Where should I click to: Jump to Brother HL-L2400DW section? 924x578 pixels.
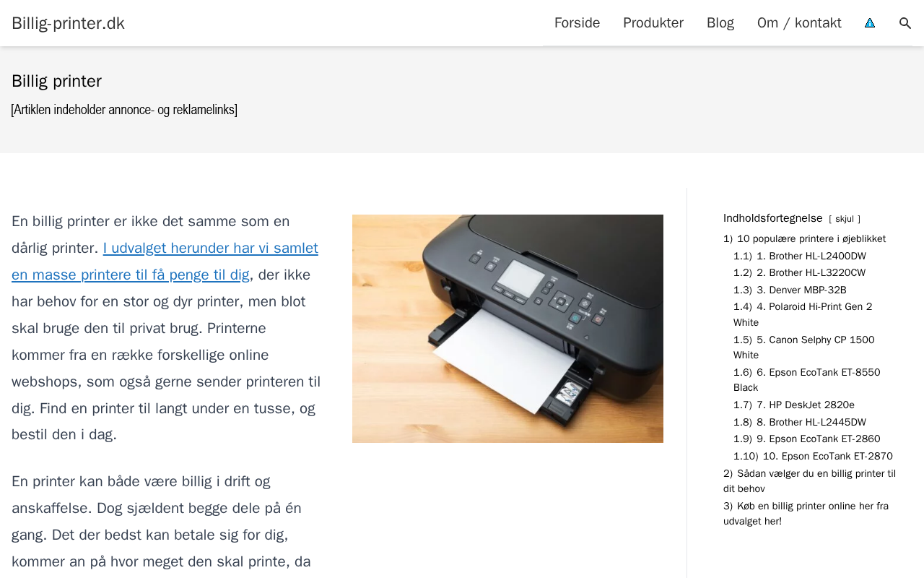click(x=800, y=256)
